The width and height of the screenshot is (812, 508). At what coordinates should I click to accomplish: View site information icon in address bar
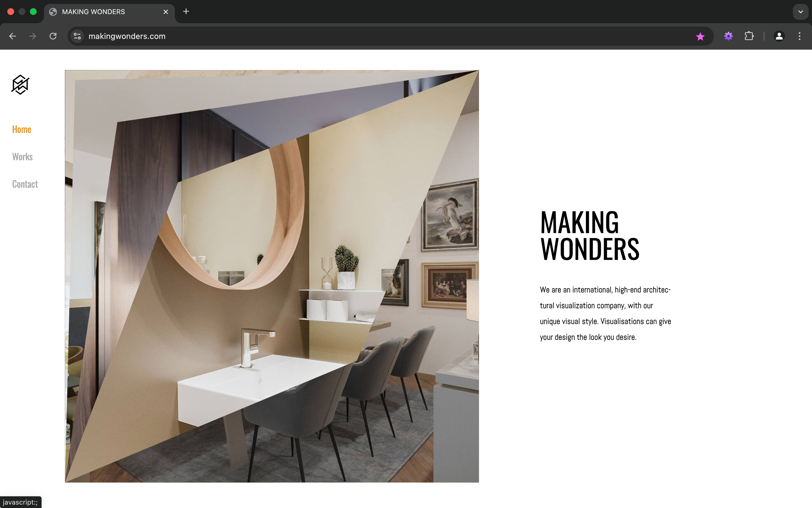click(x=78, y=36)
